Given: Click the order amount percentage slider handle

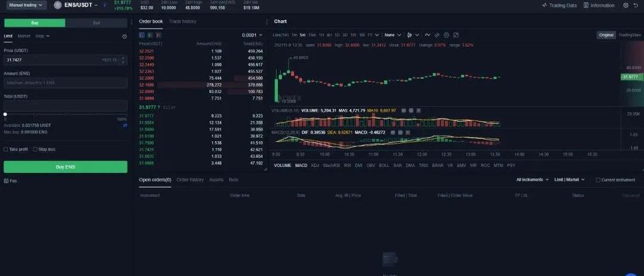Looking at the screenshot, I should 5,114.
